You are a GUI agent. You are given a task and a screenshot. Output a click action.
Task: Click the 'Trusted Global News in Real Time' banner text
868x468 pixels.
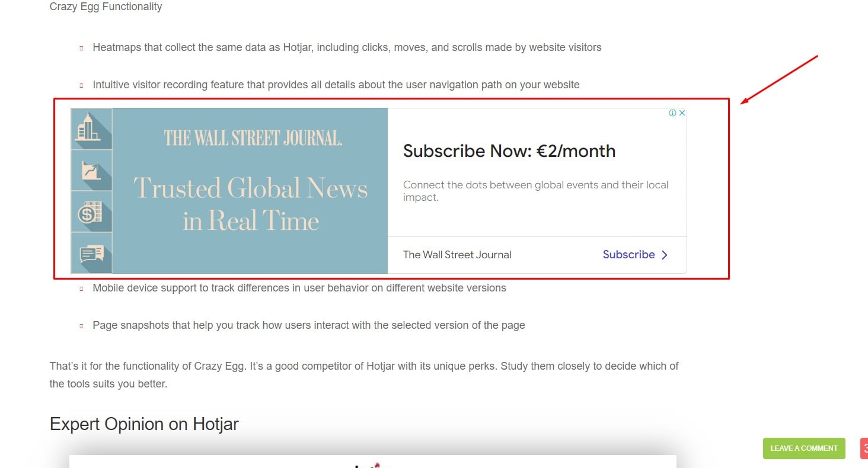[251, 204]
